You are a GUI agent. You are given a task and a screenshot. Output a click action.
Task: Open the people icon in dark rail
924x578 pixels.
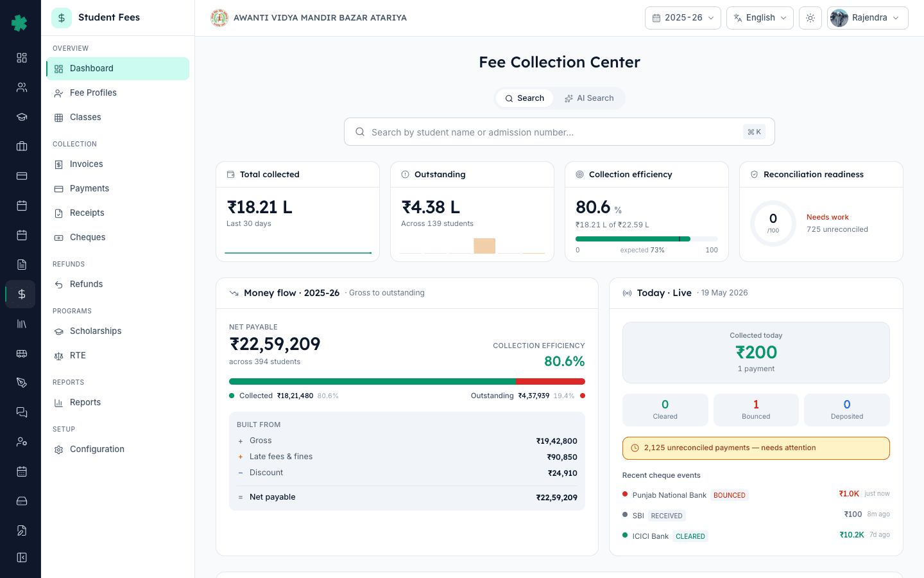pos(22,87)
